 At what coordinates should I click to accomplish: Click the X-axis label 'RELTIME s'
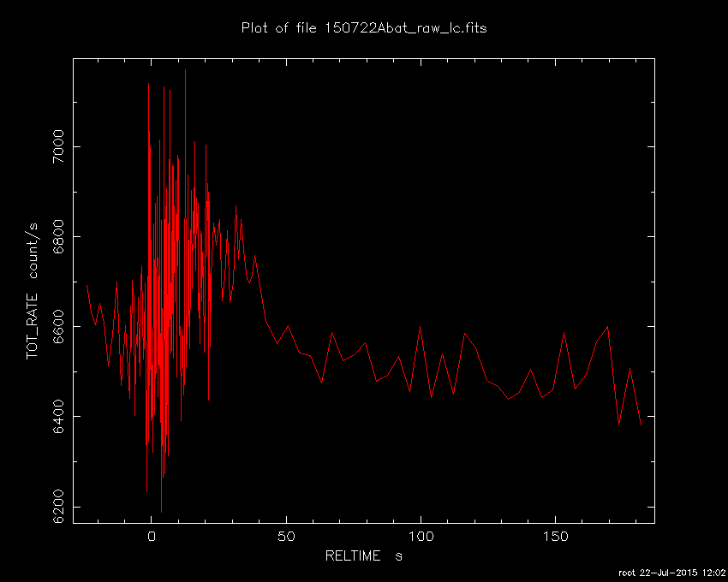[x=363, y=555]
